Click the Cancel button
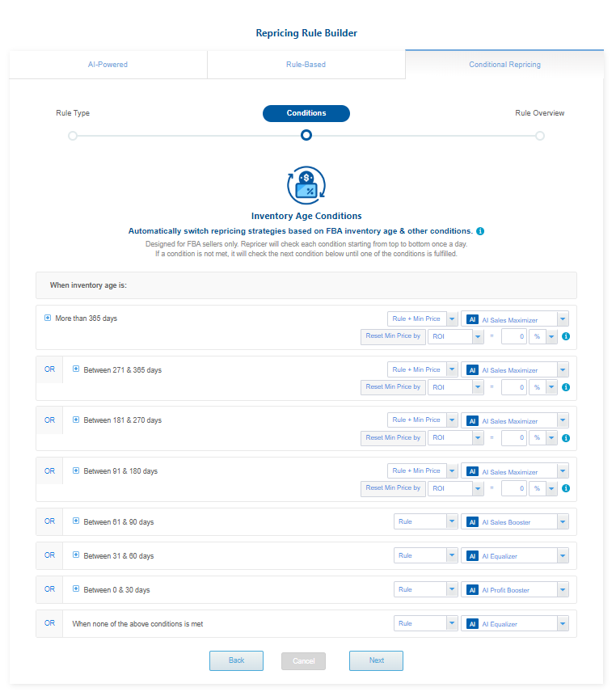Screen dimensions: 616x696 [304, 661]
